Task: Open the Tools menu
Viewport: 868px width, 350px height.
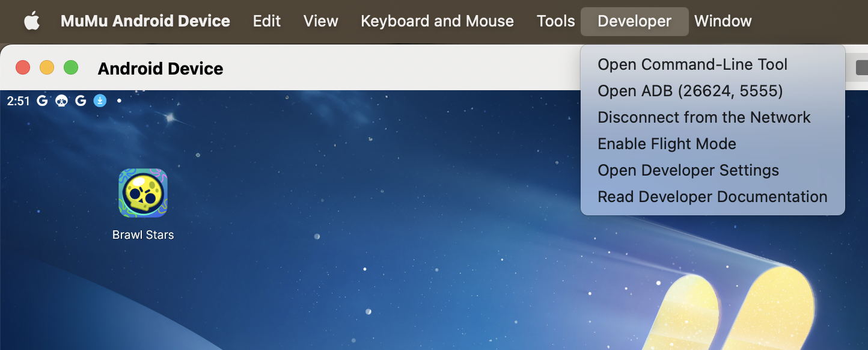Action: point(555,22)
